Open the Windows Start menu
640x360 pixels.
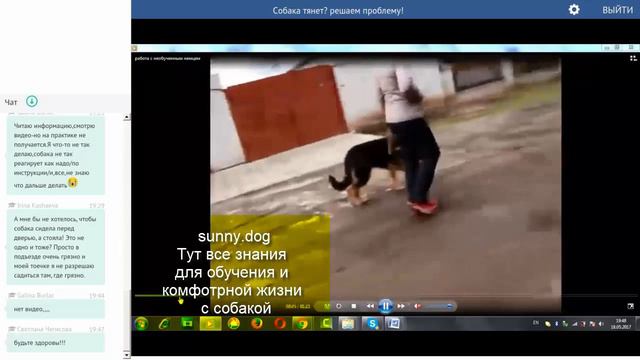tap(141, 324)
